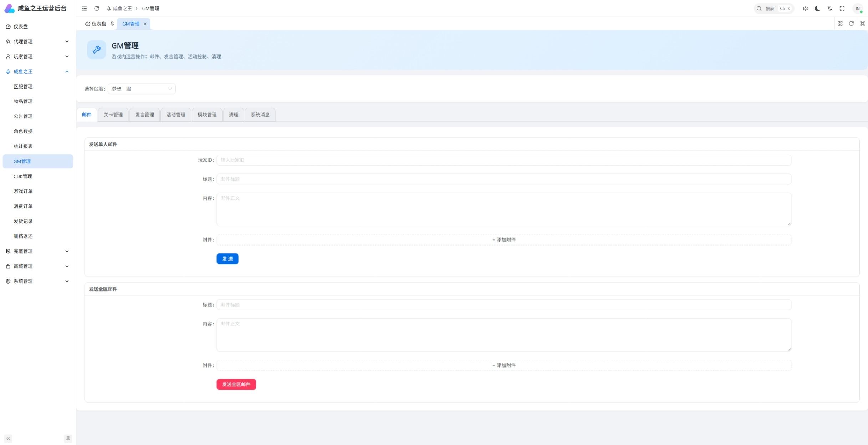Open the user avatar menu
The height and width of the screenshot is (445, 868).
[x=858, y=9]
